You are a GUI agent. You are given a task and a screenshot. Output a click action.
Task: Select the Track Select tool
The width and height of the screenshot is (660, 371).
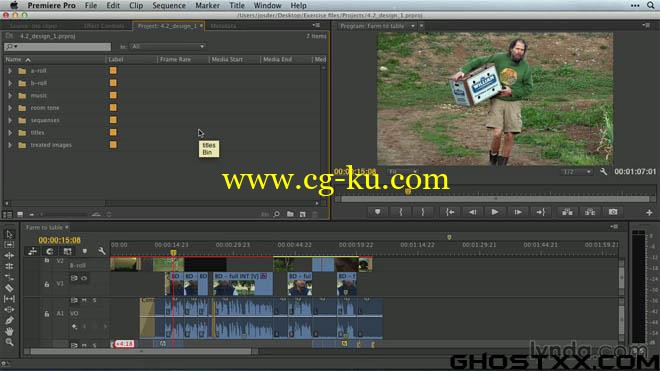pos(9,245)
